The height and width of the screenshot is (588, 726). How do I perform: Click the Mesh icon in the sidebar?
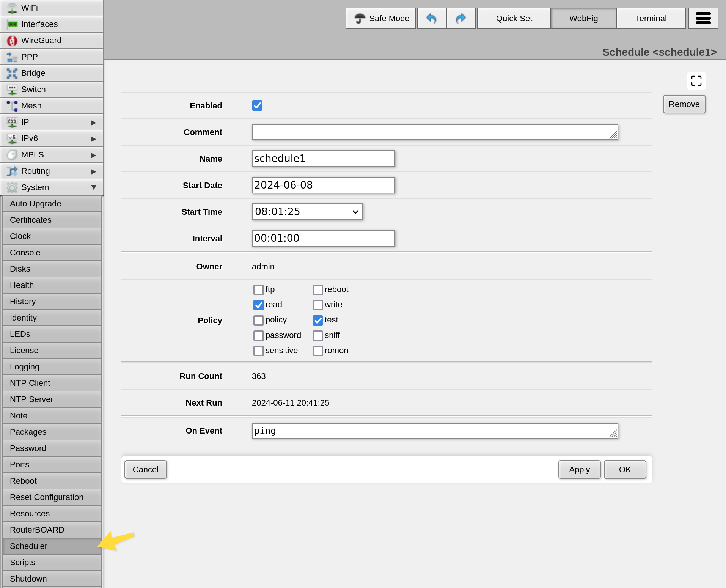coord(12,106)
